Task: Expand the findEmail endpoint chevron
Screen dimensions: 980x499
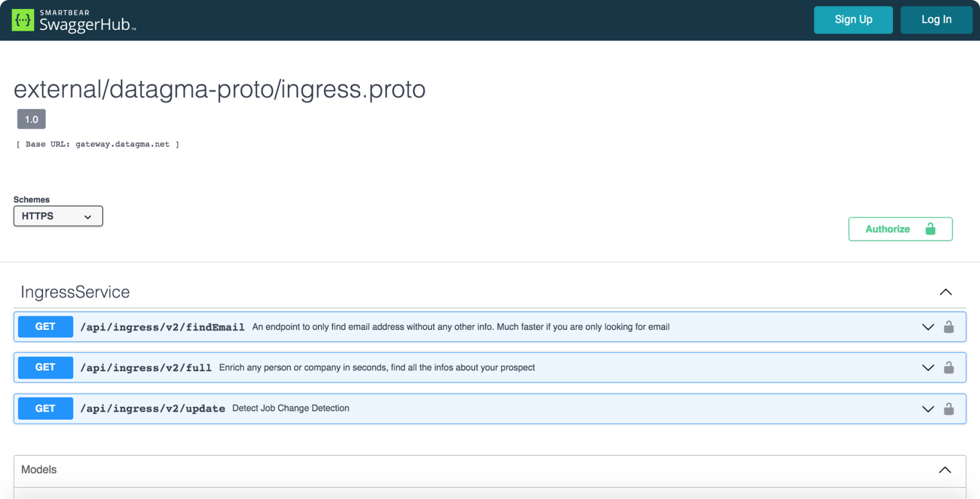Action: click(927, 327)
